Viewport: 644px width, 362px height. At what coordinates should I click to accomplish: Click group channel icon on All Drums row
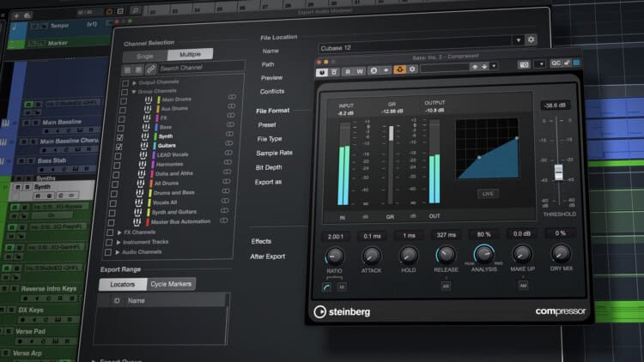141,184
